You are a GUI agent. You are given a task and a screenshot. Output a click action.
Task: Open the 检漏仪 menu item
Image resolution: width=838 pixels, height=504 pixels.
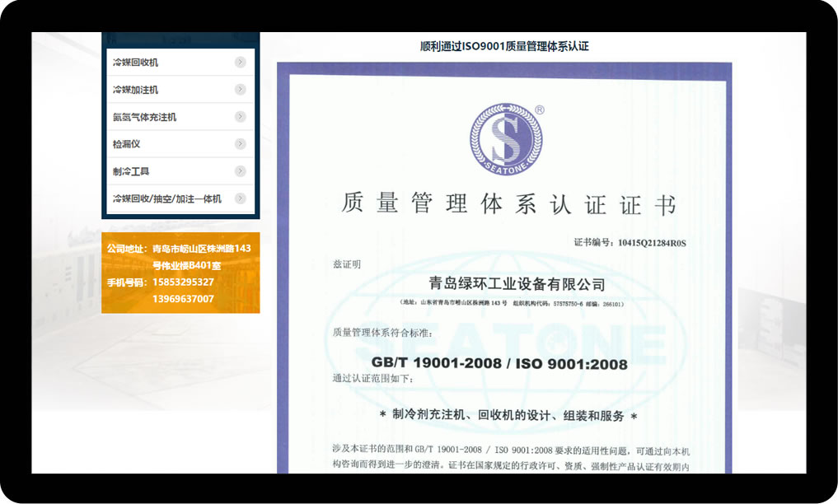point(180,143)
